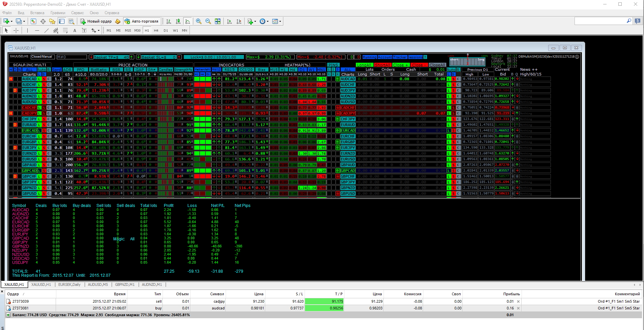Click the Closed/Manual selector field
This screenshot has width=644, height=330.
click(x=43, y=57)
